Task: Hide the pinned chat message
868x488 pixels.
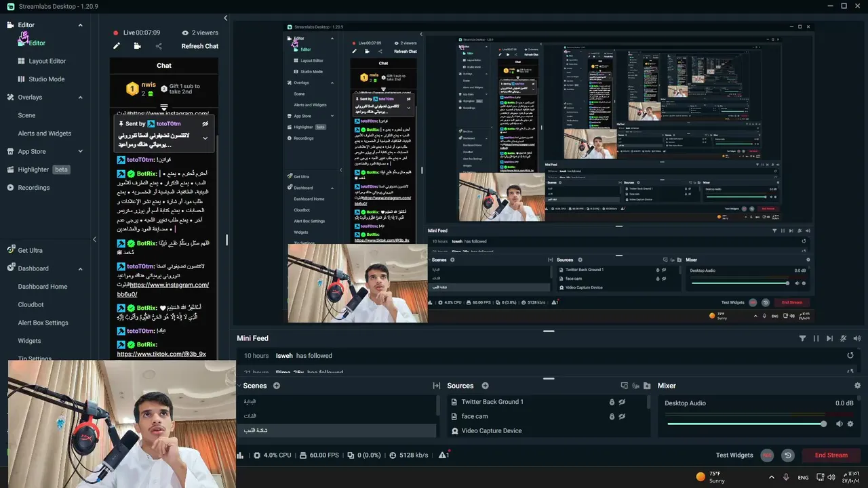Action: click(x=205, y=124)
